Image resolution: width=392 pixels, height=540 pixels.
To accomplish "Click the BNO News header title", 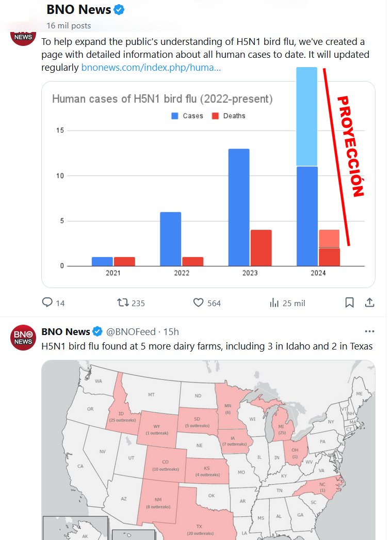I will pyautogui.click(x=78, y=10).
